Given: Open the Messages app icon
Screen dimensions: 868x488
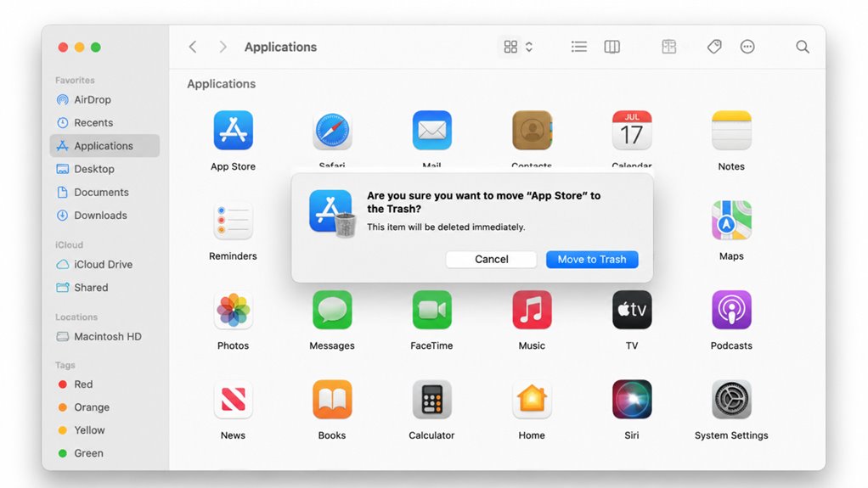Looking at the screenshot, I should (x=332, y=310).
